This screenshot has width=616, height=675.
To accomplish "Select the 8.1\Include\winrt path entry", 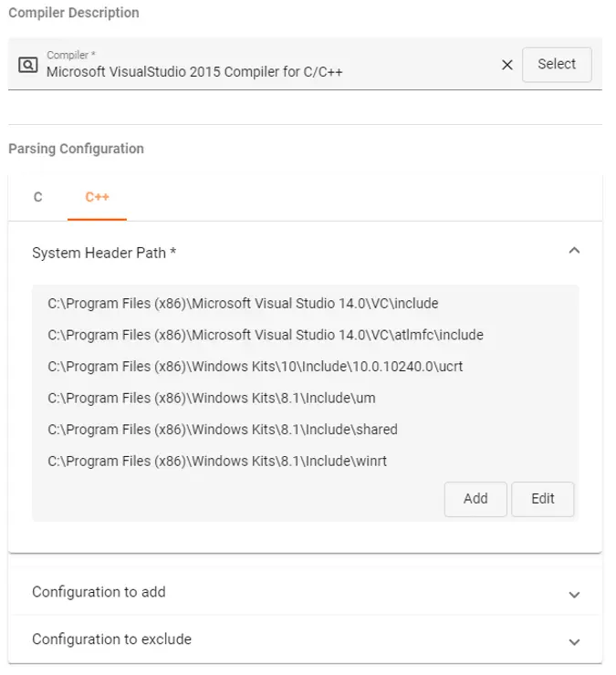I will pyautogui.click(x=217, y=461).
